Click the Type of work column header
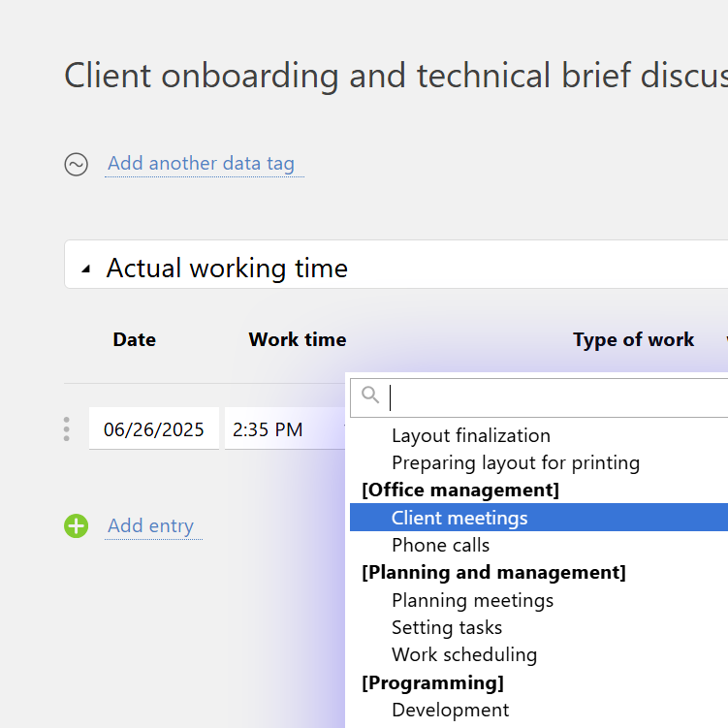728x728 pixels. 633,339
